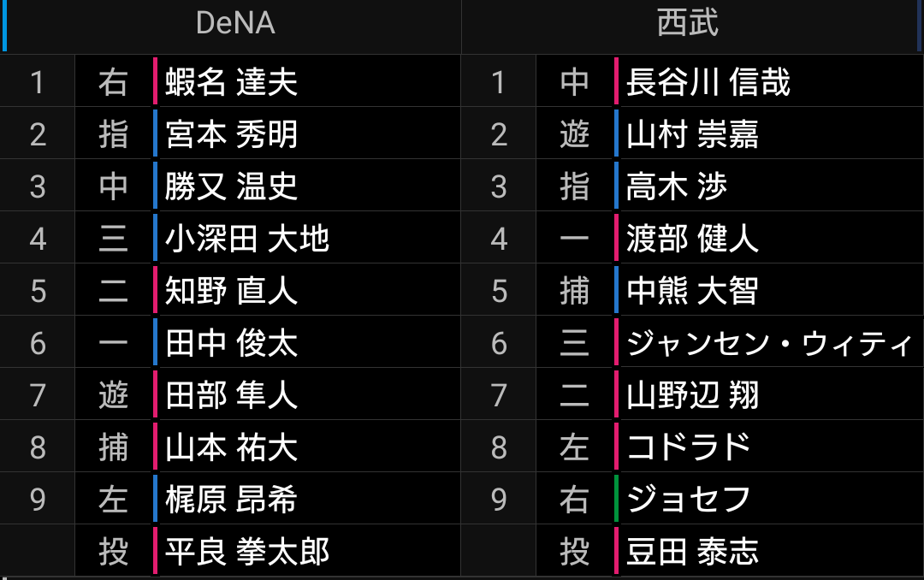
Task: Click 渡部 健人 cleanup hitter
Action: coord(692,239)
